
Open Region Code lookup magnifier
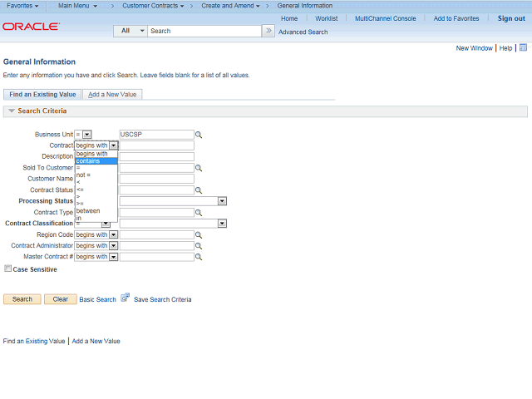[199, 234]
